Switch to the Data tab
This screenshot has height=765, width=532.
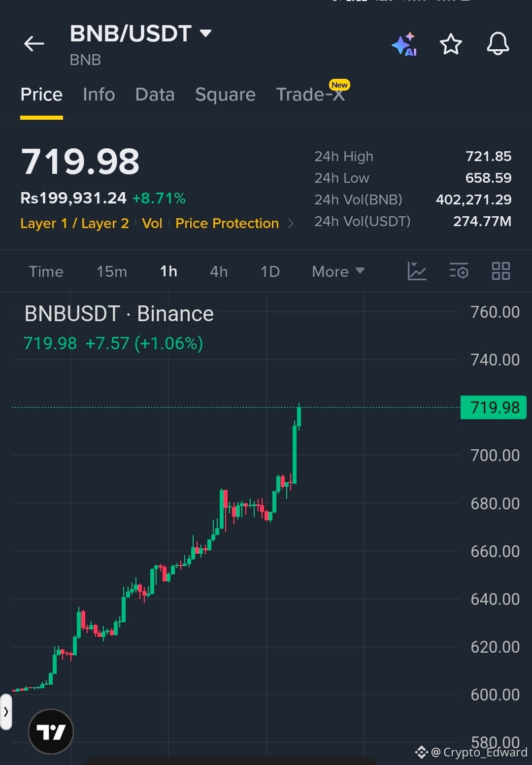click(155, 95)
